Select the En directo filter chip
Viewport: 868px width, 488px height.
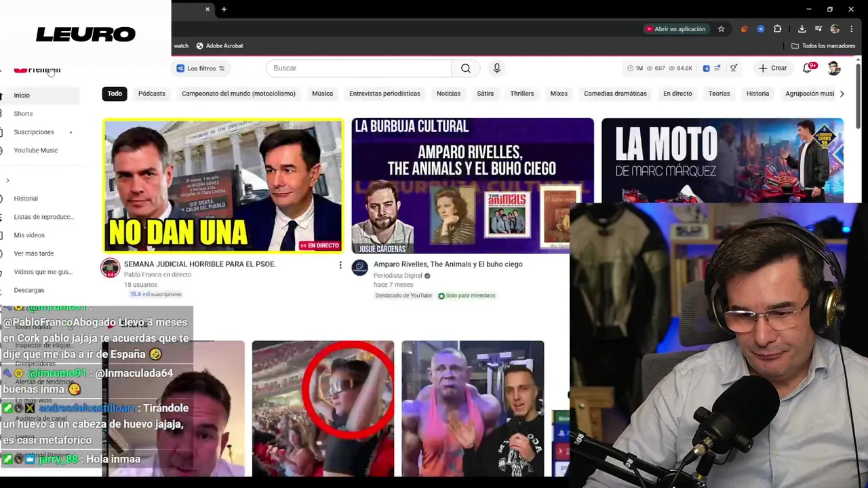(677, 94)
